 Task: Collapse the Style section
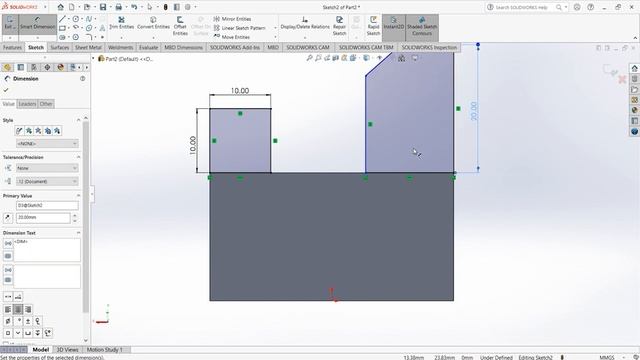[78, 120]
